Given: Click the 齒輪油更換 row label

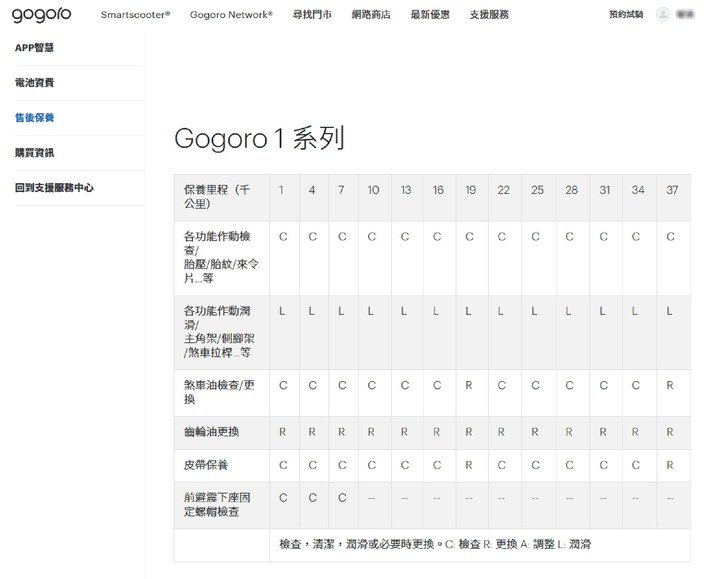Looking at the screenshot, I should 212,432.
